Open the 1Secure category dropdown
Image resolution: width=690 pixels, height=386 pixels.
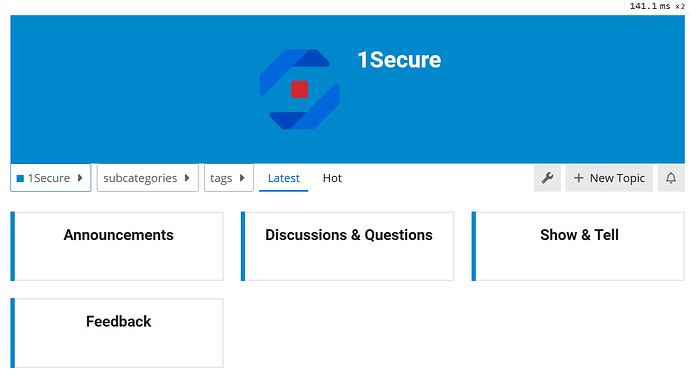click(51, 178)
